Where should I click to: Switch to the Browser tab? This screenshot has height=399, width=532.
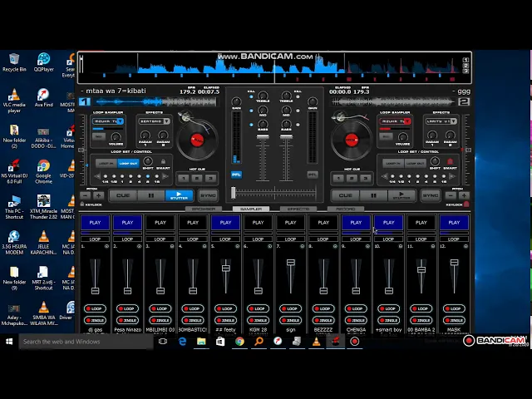pos(204,209)
